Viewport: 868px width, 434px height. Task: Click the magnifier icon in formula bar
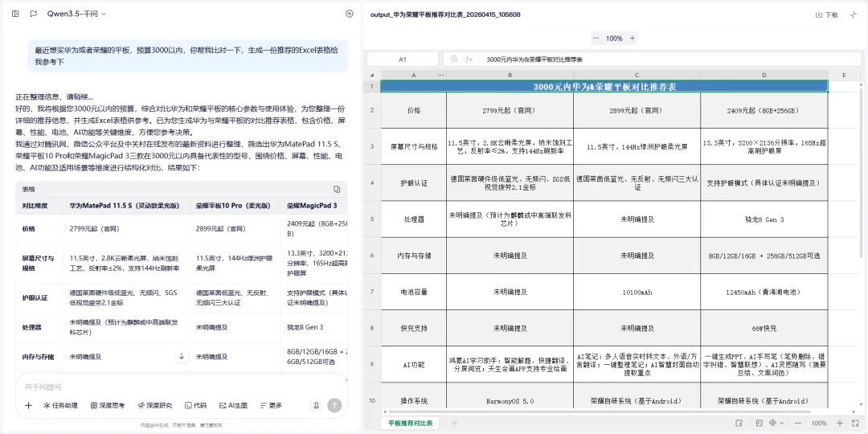pos(454,59)
